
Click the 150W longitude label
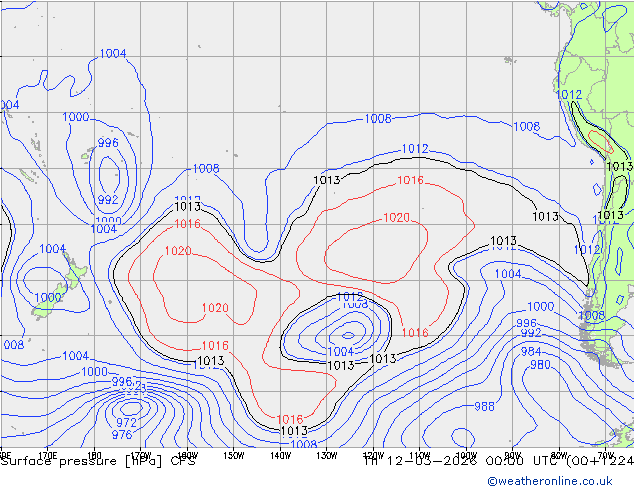tap(234, 456)
